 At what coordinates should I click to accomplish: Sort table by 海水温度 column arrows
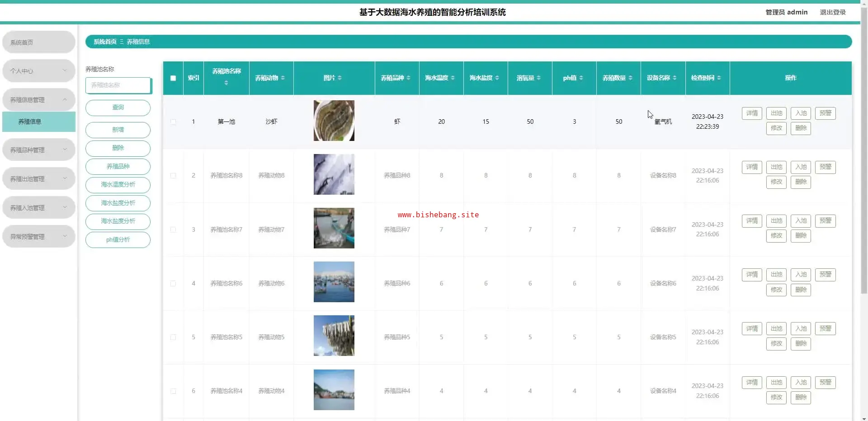pyautogui.click(x=453, y=78)
